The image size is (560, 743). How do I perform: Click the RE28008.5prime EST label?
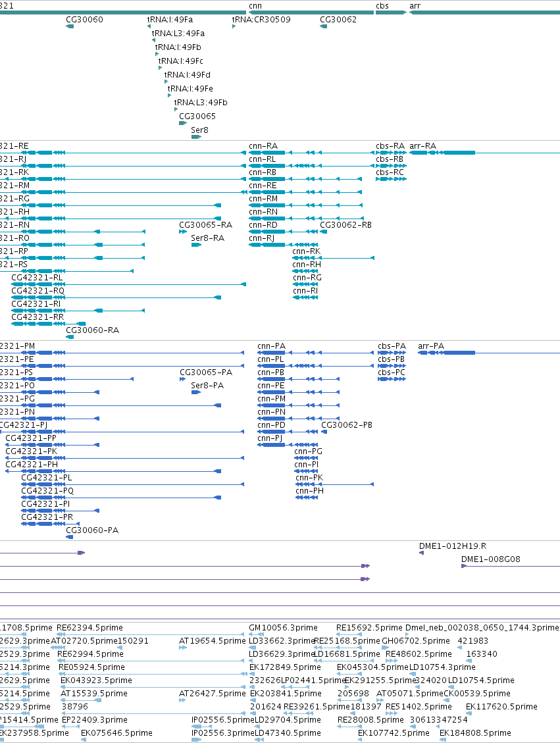click(370, 719)
